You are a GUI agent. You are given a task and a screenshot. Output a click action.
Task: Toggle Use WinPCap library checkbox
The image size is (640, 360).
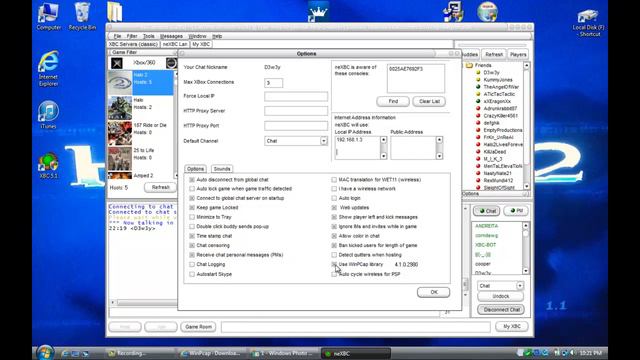tap(334, 264)
